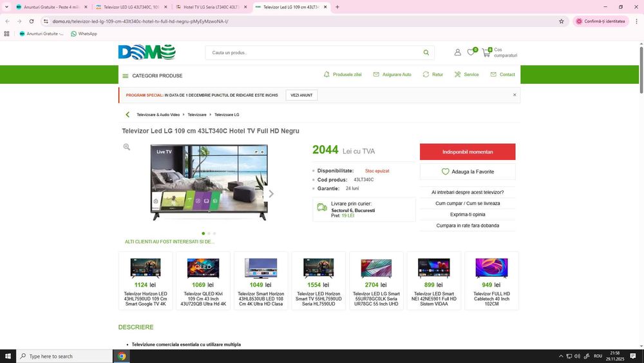The width and height of the screenshot is (644, 363).
Task: Go back using breadcrumb left chevron
Action: click(x=128, y=115)
